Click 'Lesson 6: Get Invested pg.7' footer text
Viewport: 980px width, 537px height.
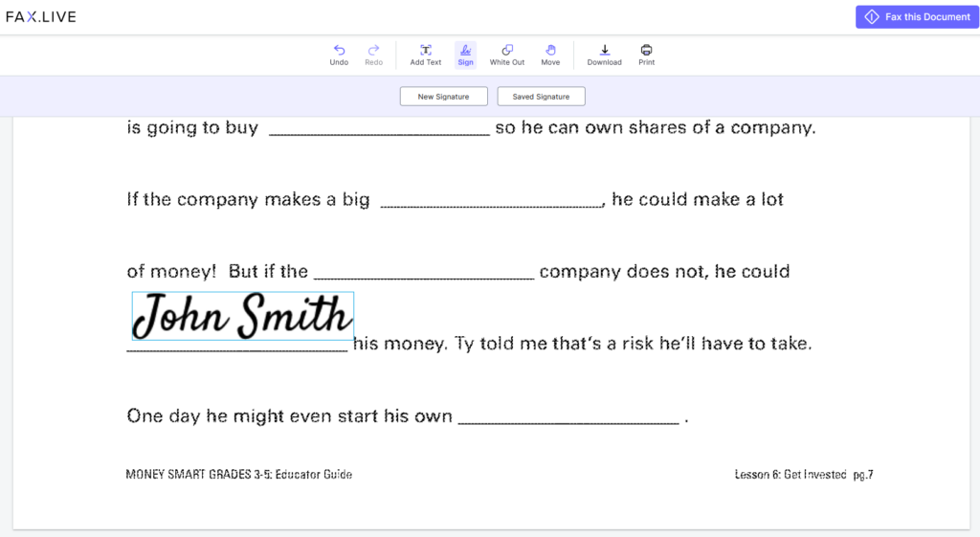804,475
